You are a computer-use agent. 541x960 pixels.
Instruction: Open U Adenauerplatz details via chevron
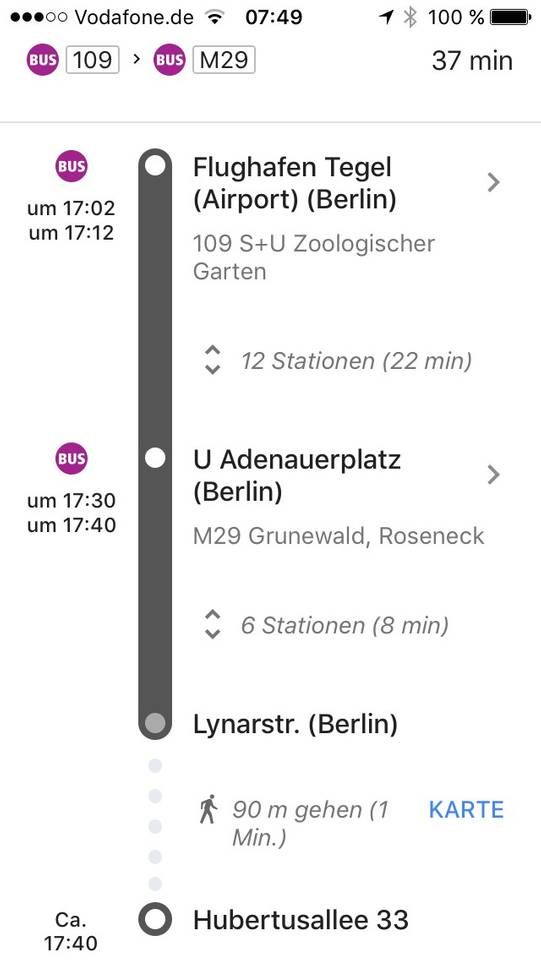(493, 474)
